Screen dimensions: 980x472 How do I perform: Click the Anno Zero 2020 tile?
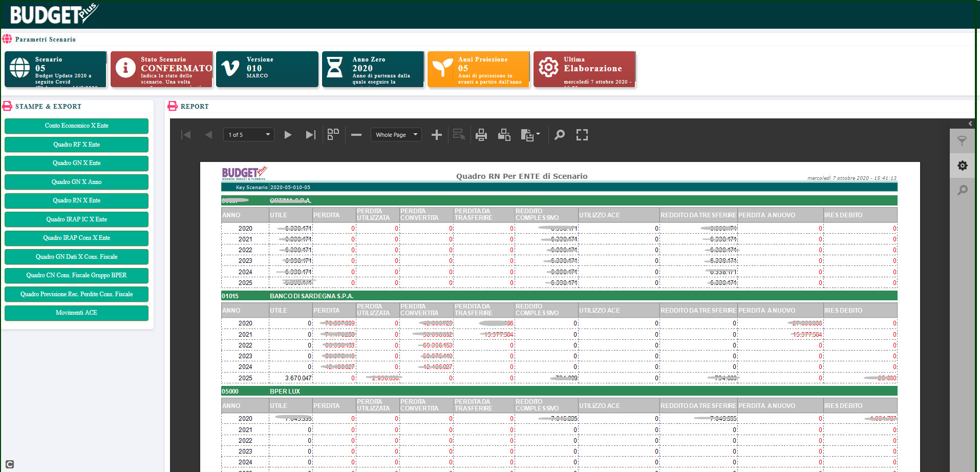click(x=373, y=69)
